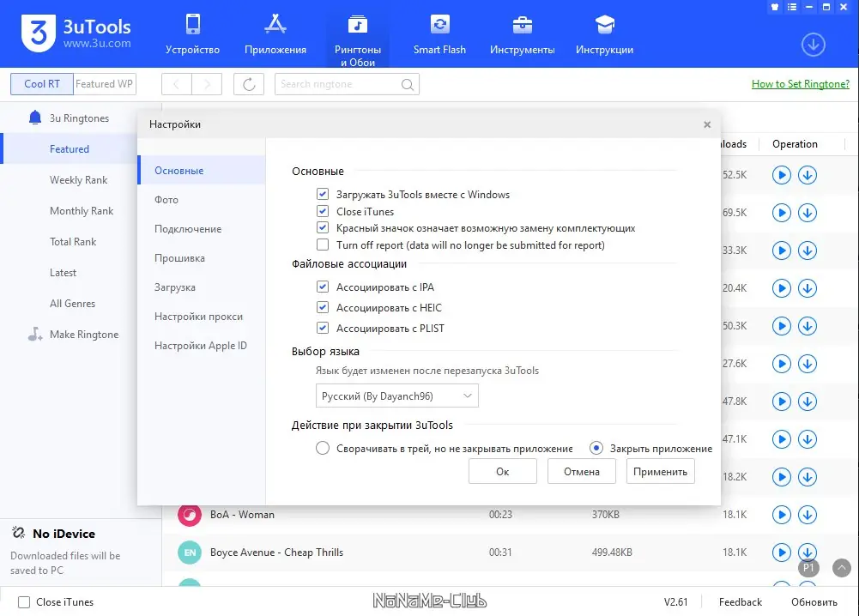The image size is (859, 616).
Task: Play the ringtone with 69.5K downloads
Action: [x=781, y=213]
